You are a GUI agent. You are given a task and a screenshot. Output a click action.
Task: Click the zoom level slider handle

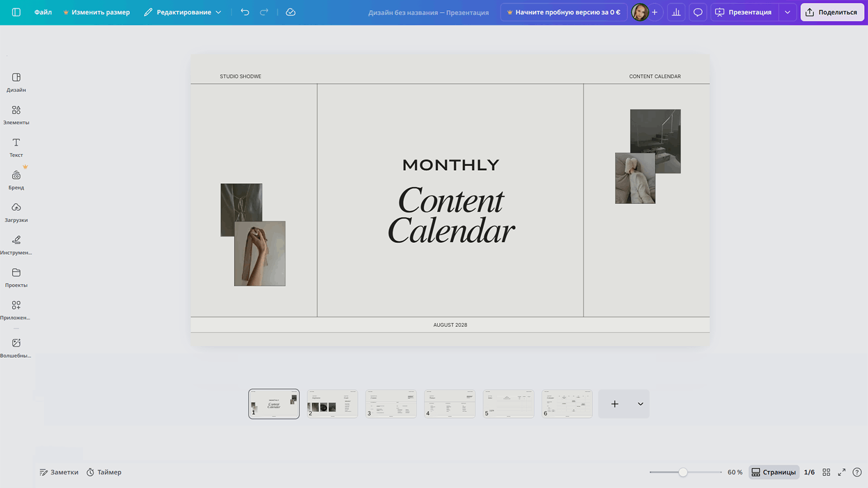pyautogui.click(x=683, y=472)
